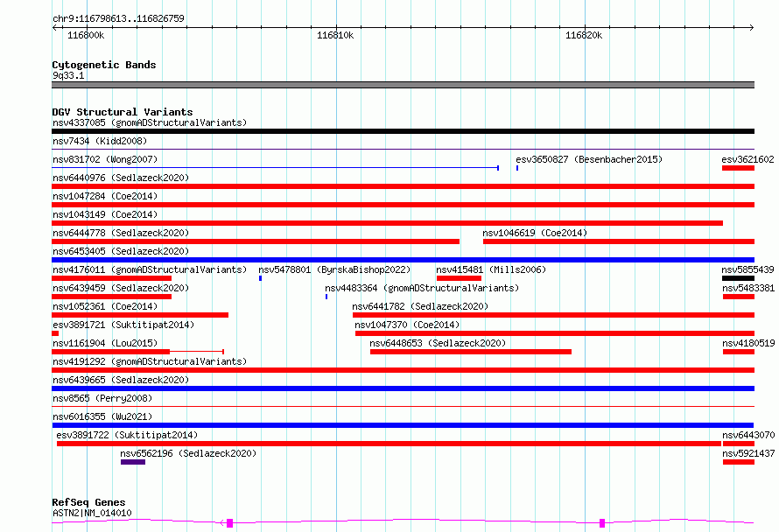Click the small blue nsv4483364 marker

pyautogui.click(x=326, y=297)
